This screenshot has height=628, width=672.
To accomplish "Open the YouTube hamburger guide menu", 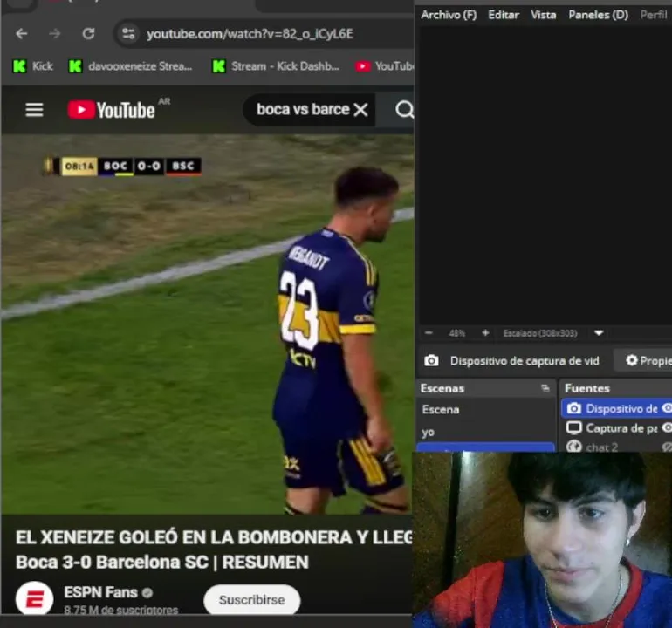I will tap(34, 110).
